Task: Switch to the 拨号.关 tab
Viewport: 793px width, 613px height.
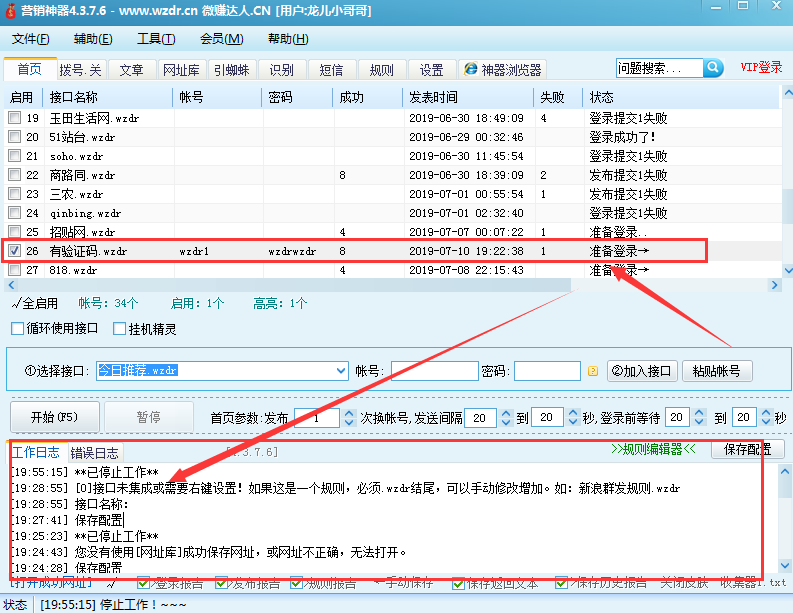Action: (x=81, y=70)
